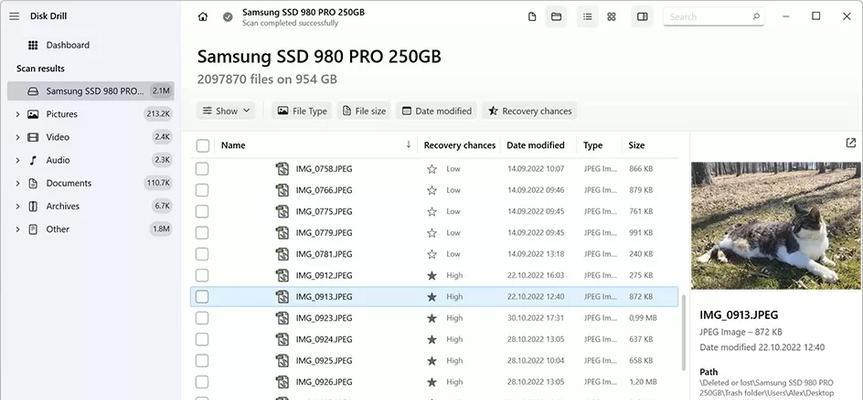Click the drive icon for Samsung SSD
The height and width of the screenshot is (400, 863).
pyautogui.click(x=33, y=91)
